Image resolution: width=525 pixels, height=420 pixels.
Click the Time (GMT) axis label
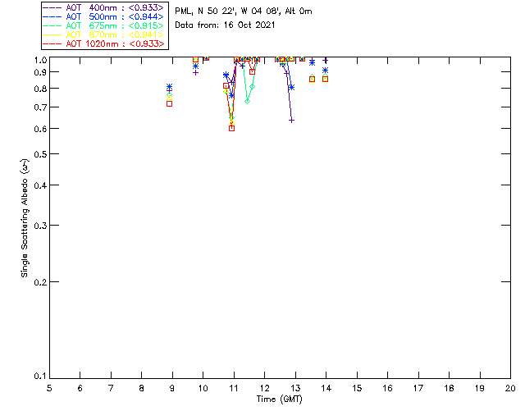(x=279, y=399)
